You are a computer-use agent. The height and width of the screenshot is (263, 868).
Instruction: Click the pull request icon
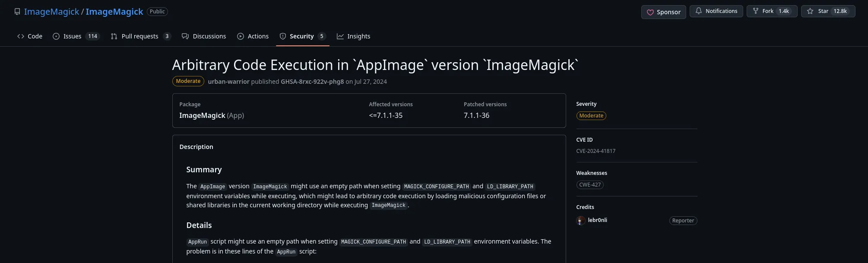click(114, 36)
